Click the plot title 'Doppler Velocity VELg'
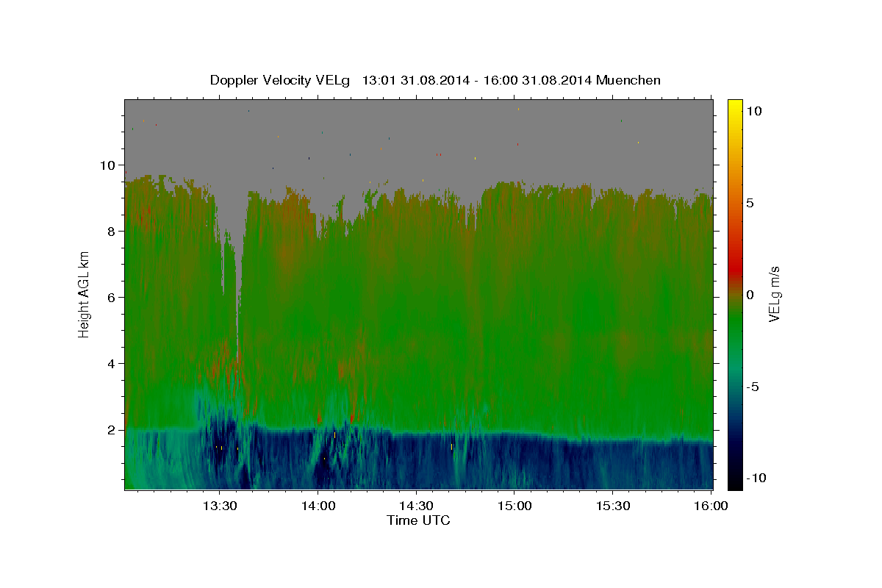Screen dimensions: 882x588 281,80
